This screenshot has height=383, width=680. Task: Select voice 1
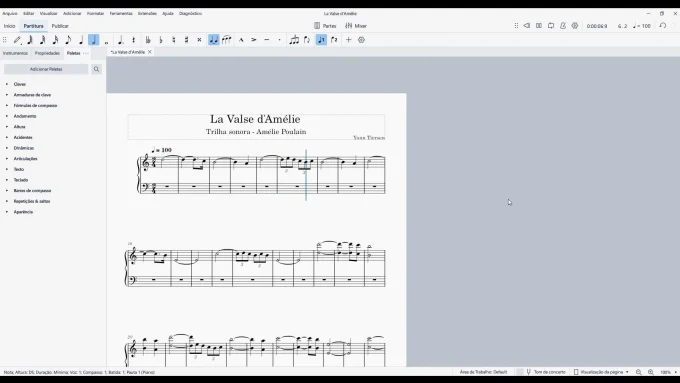pos(321,40)
